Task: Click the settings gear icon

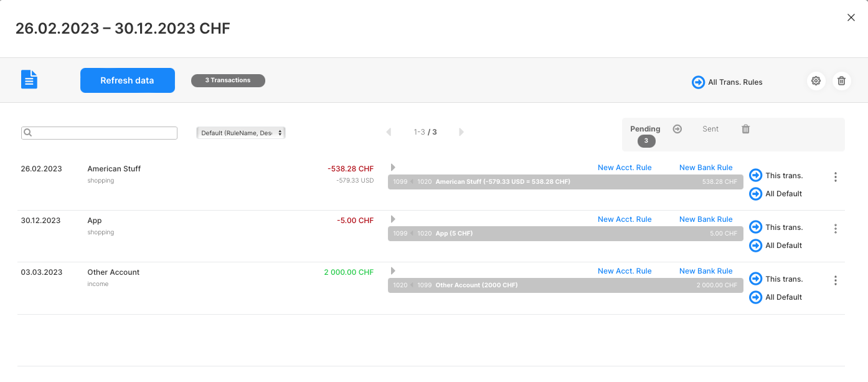Action: point(816,81)
